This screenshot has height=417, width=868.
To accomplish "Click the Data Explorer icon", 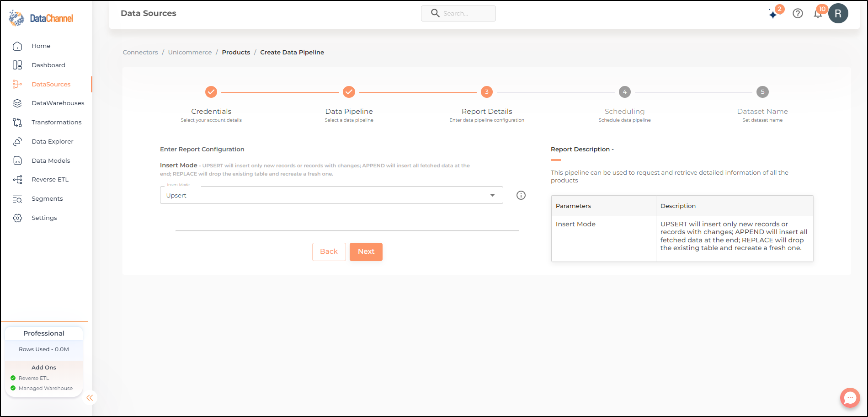I will click(17, 142).
